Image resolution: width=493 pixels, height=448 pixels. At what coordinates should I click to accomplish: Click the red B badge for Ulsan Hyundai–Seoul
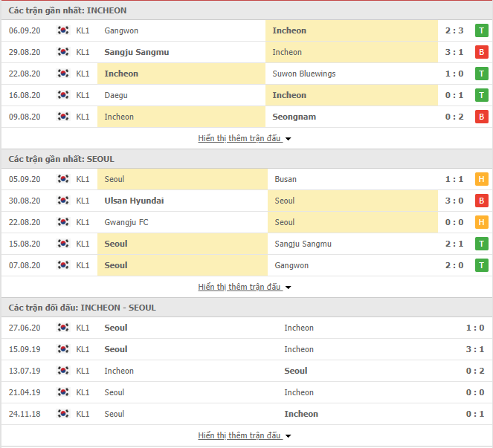click(481, 201)
